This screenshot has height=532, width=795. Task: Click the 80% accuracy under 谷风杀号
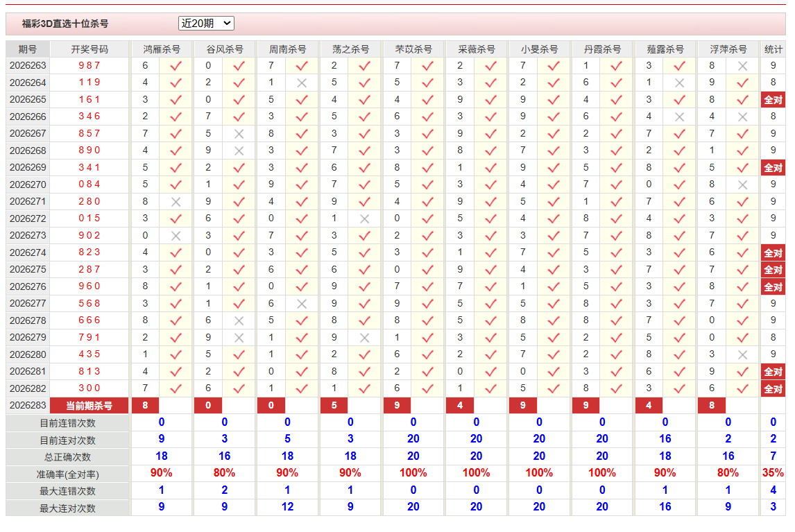pos(225,473)
